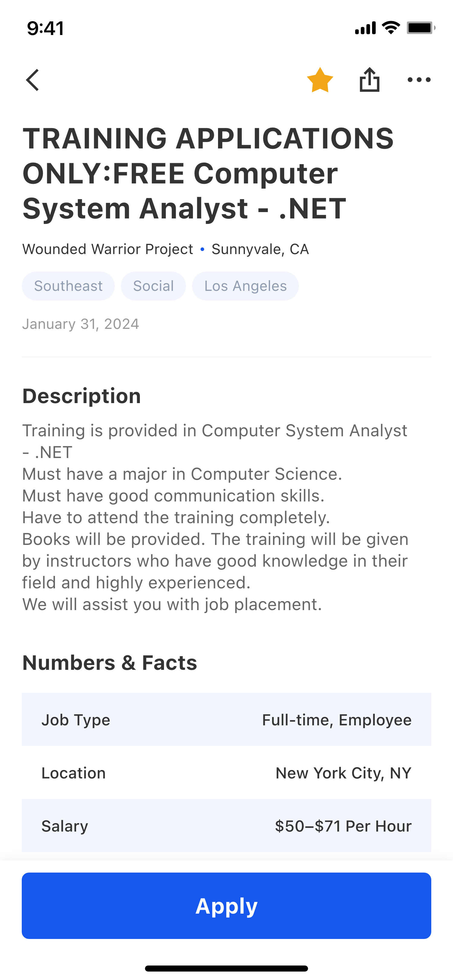Go back using the chevron arrow
The width and height of the screenshot is (453, 980).
pyautogui.click(x=33, y=80)
